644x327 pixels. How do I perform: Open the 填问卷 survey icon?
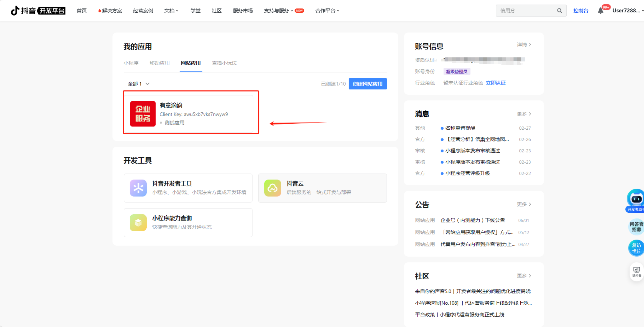click(637, 272)
